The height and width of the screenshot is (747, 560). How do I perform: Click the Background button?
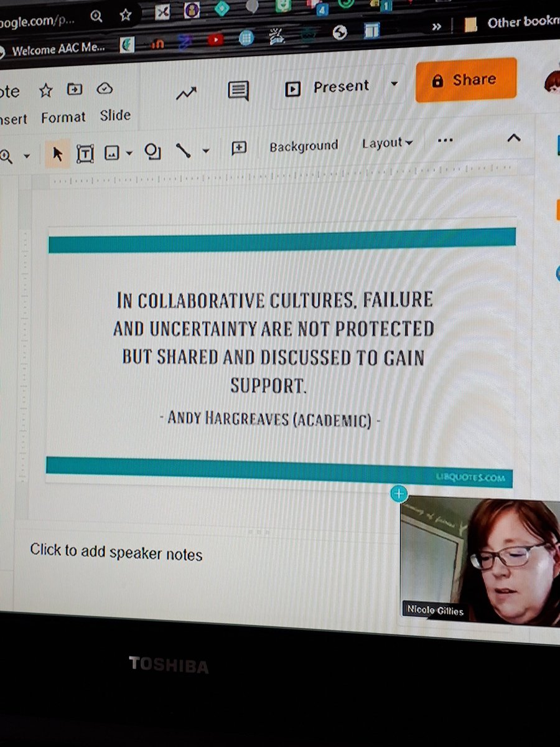304,146
